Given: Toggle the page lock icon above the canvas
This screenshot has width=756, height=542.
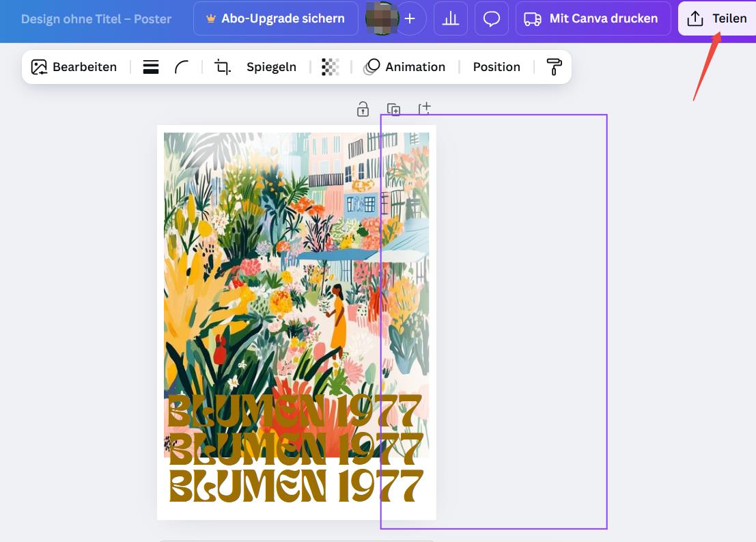Looking at the screenshot, I should [x=363, y=109].
